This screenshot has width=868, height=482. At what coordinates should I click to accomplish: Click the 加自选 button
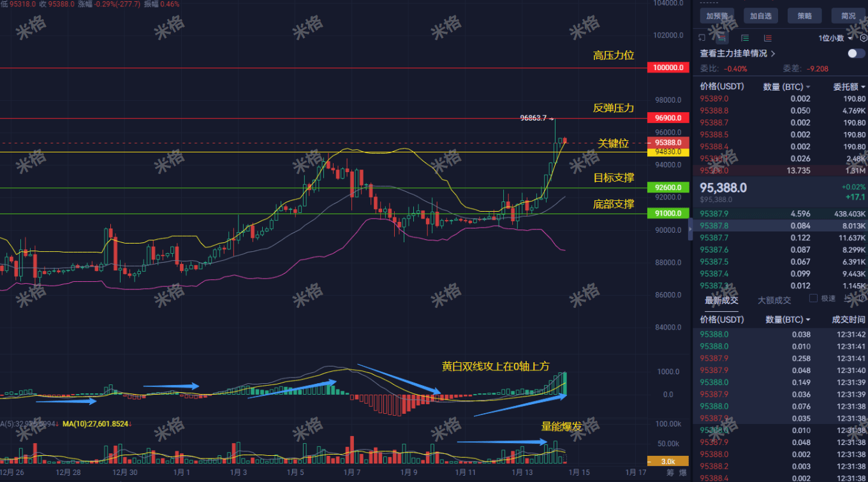coord(760,15)
